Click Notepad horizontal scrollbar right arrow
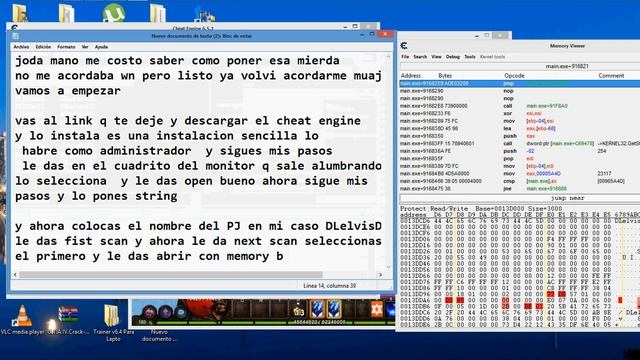 [x=380, y=275]
